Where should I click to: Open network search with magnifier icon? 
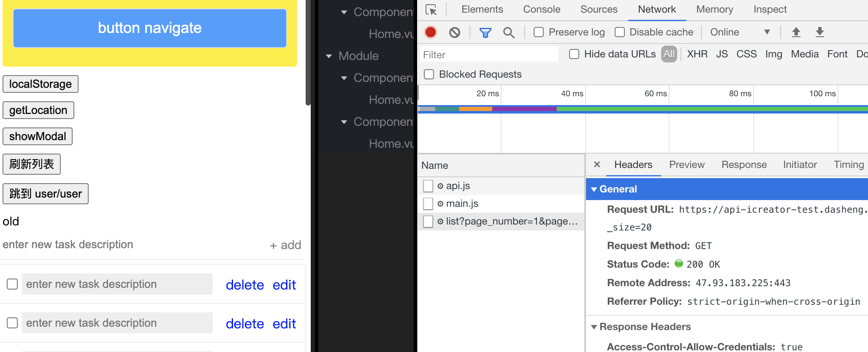coord(509,32)
